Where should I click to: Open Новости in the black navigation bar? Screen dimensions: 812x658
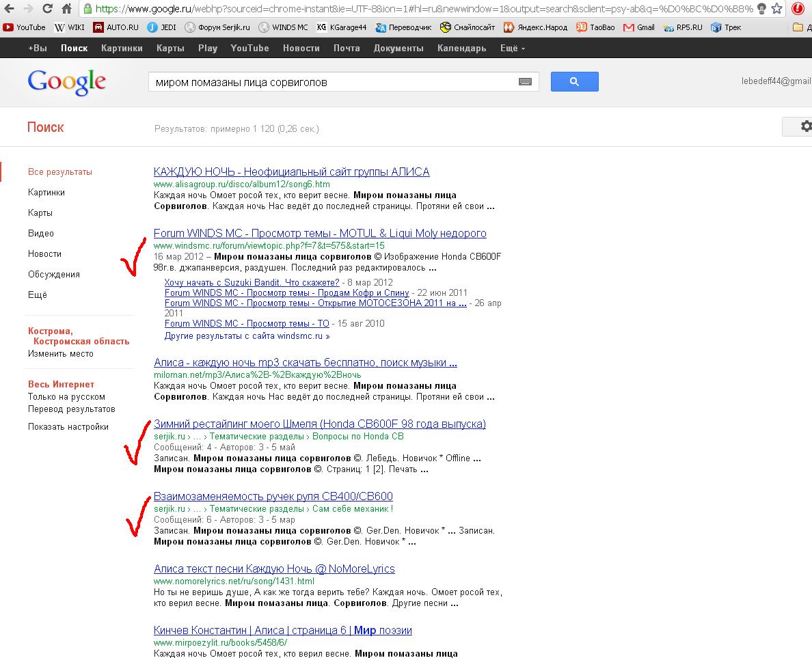[301, 48]
